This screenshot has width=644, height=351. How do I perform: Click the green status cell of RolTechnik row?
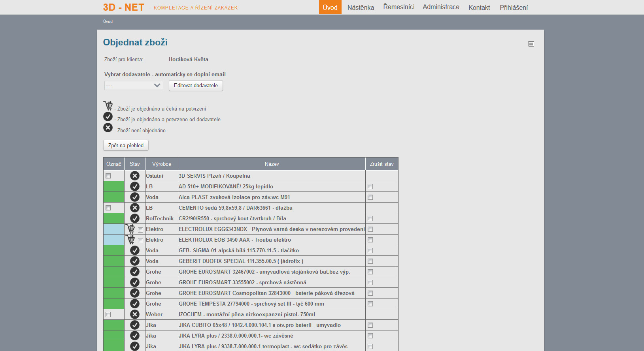[114, 218]
